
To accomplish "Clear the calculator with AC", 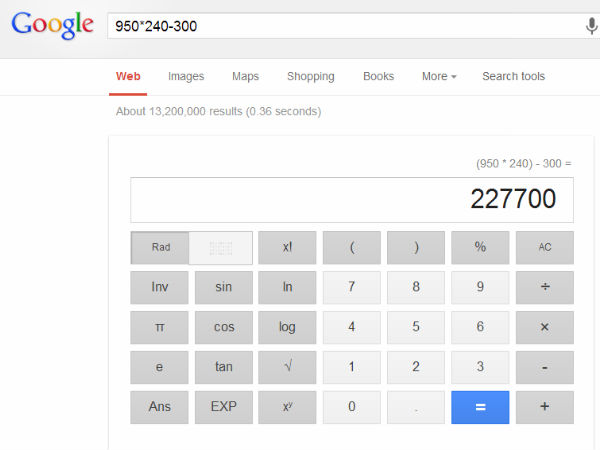I will (x=545, y=247).
